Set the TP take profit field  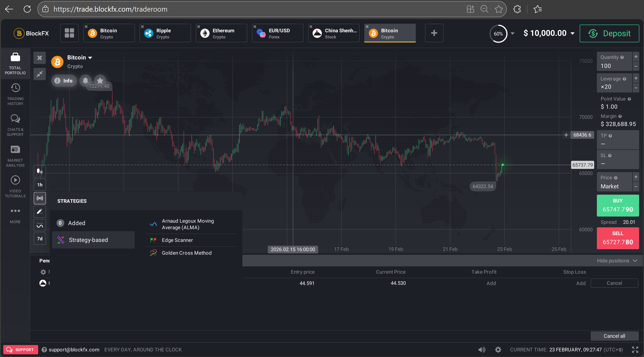click(618, 140)
